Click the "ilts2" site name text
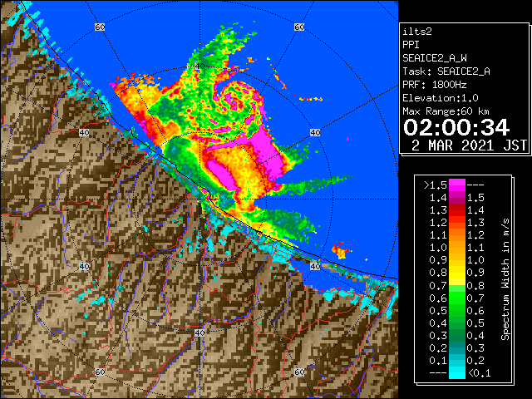Image resolution: width=532 pixels, height=399 pixels. coord(417,32)
